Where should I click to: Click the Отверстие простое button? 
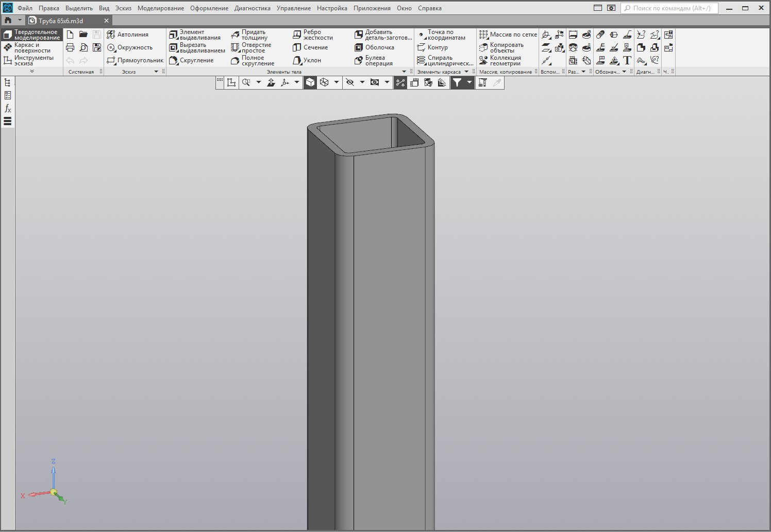[x=251, y=47]
